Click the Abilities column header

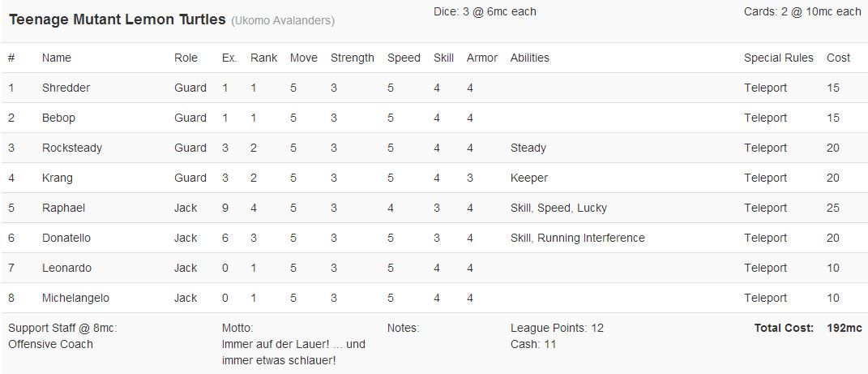tap(529, 58)
